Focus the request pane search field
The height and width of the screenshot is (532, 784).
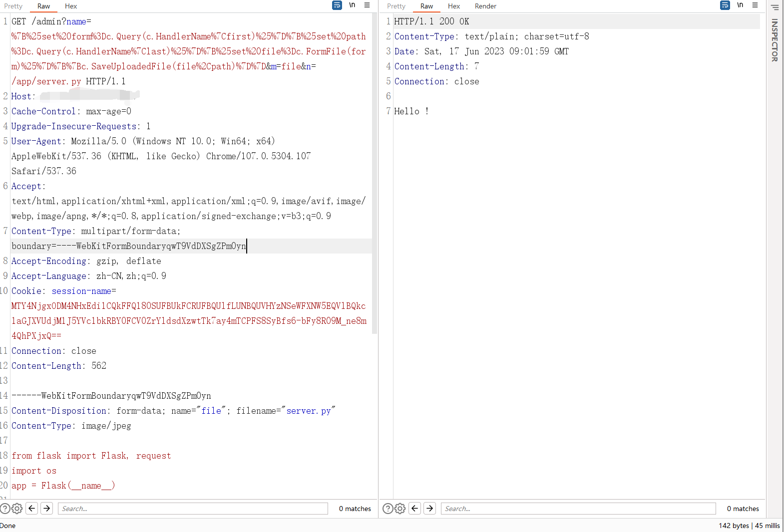[x=193, y=509]
